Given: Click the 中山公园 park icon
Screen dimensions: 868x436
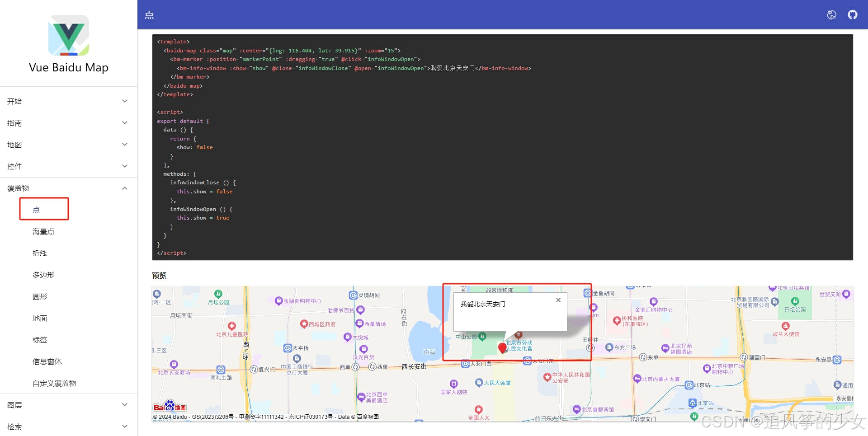Looking at the screenshot, I should pos(482,337).
